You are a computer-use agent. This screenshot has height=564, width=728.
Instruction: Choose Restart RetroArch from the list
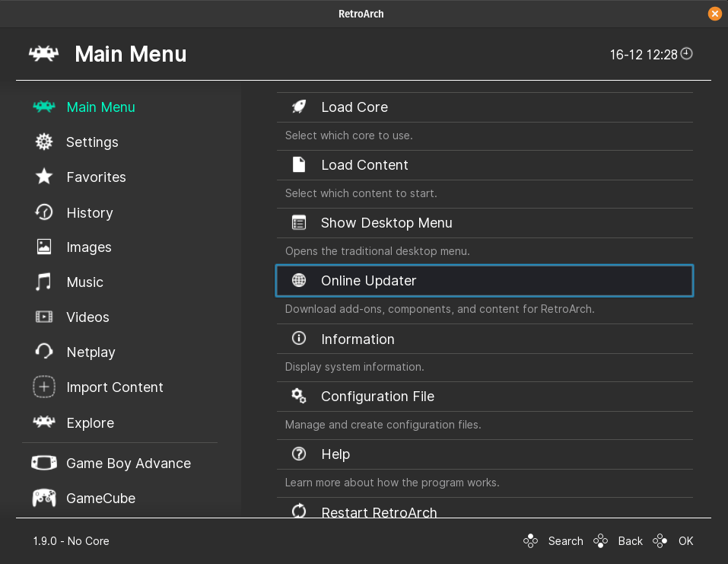coord(379,511)
